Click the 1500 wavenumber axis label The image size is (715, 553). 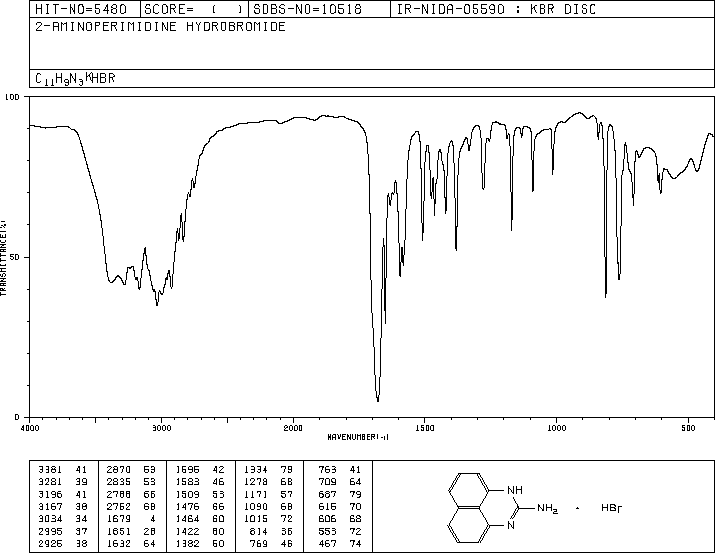[425, 428]
